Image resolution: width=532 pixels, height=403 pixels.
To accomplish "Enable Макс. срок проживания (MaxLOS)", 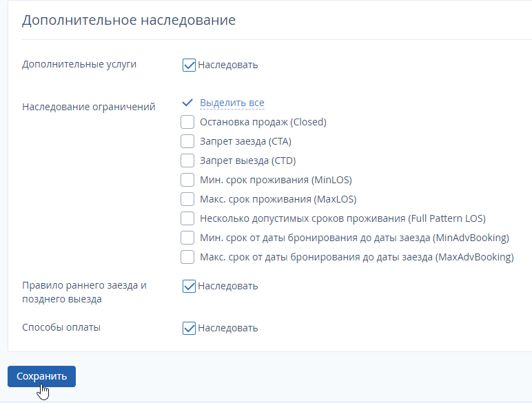I will 187,199.
